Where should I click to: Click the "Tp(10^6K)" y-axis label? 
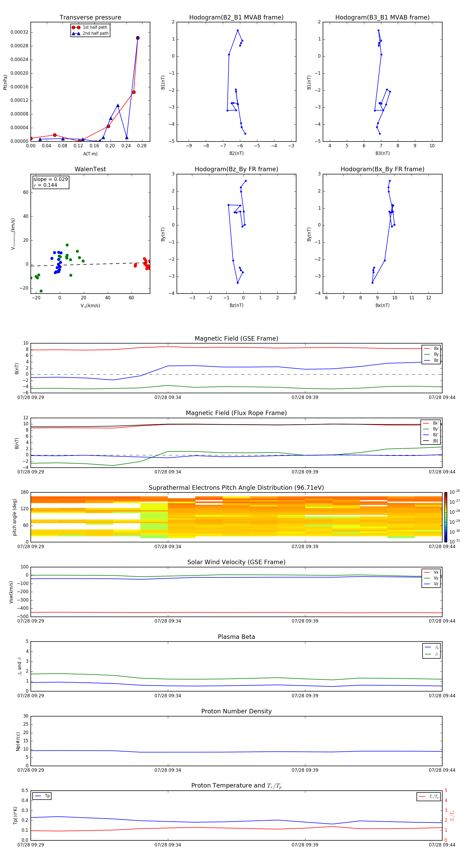pos(15,815)
